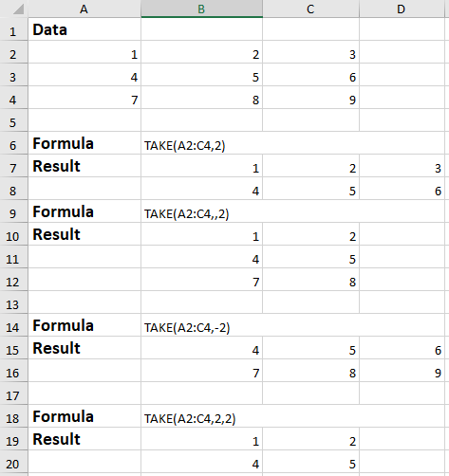The width and height of the screenshot is (449, 476).
Task: Select cell D16 containing 9
Action: coord(402,371)
